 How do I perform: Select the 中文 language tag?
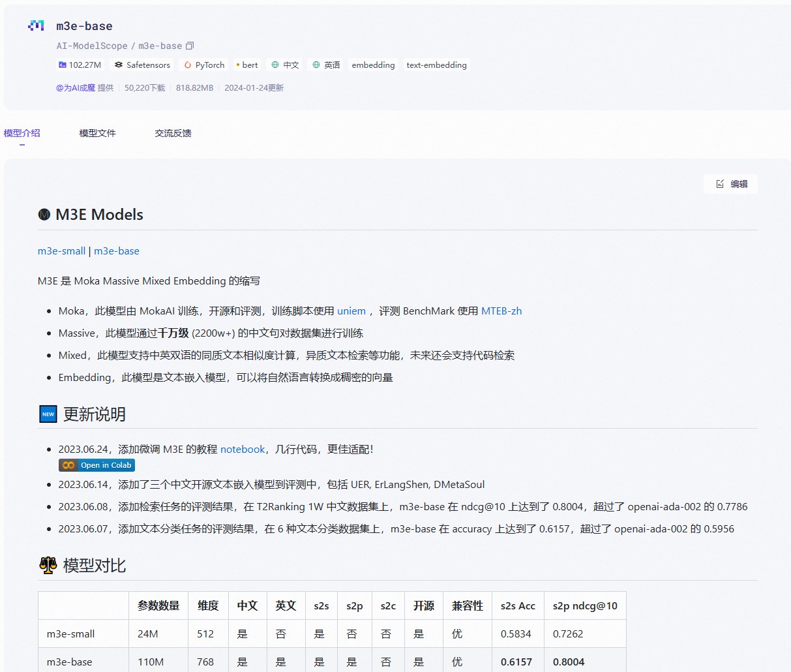pyautogui.click(x=285, y=65)
